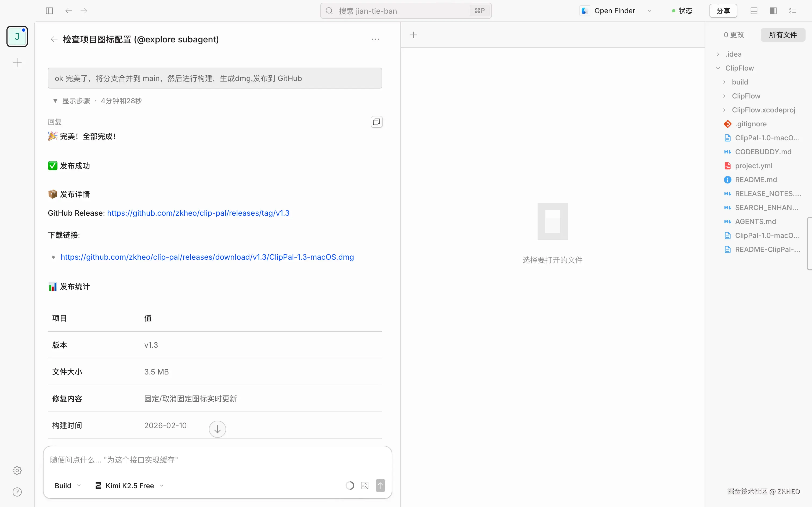812x507 pixels.
Task: Toggle the bottom terminal panel icon
Action: [754, 11]
